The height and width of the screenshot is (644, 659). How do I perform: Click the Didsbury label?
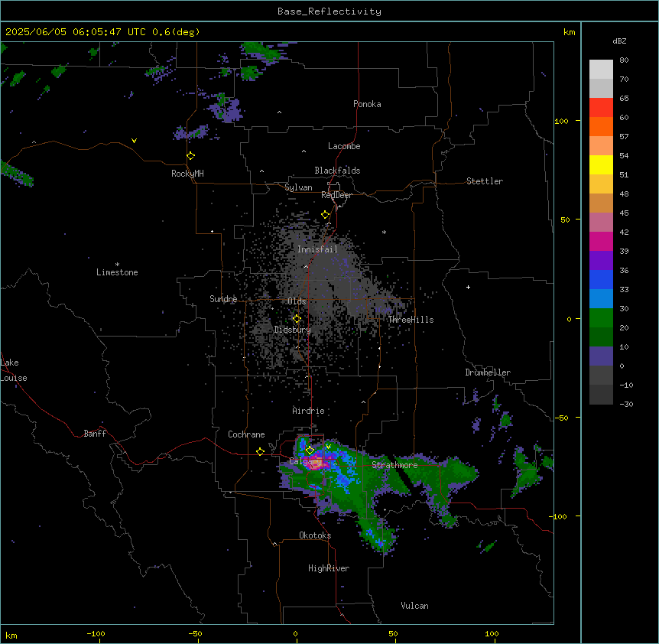(x=293, y=330)
